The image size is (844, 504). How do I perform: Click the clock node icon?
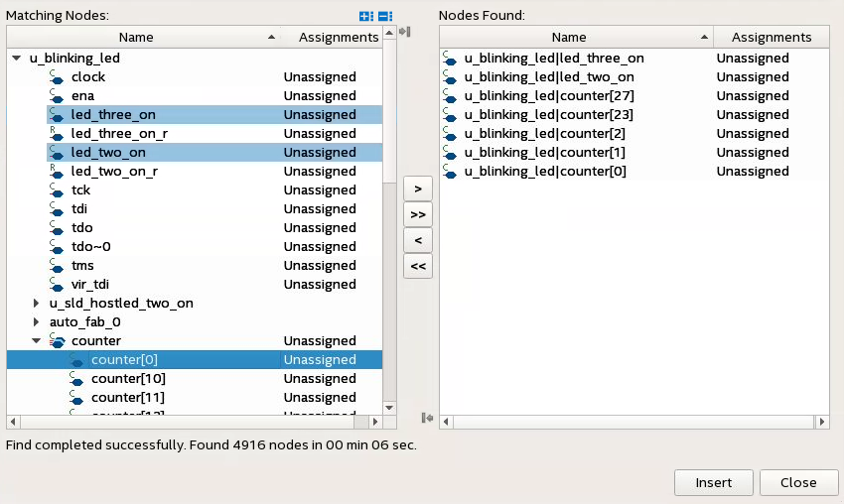(x=58, y=77)
